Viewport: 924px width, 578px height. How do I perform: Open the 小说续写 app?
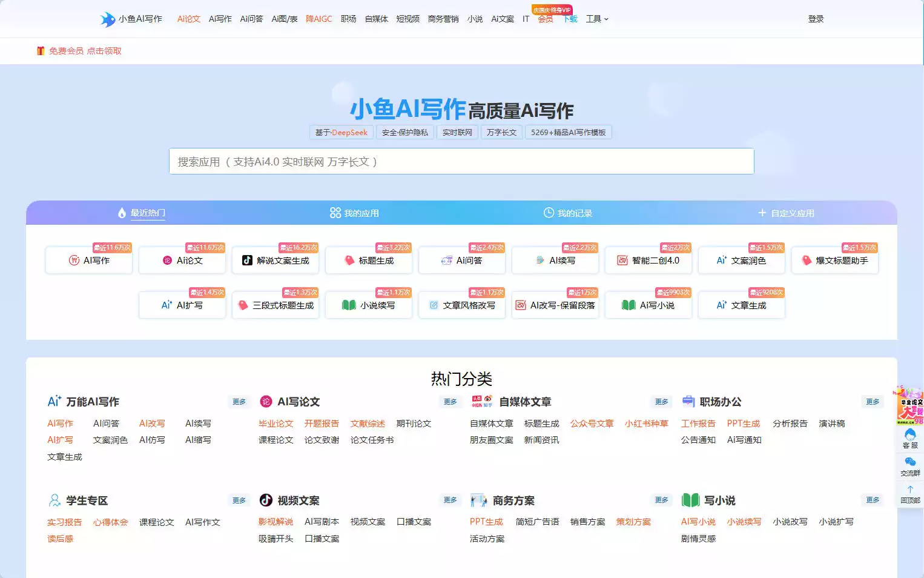click(x=369, y=305)
